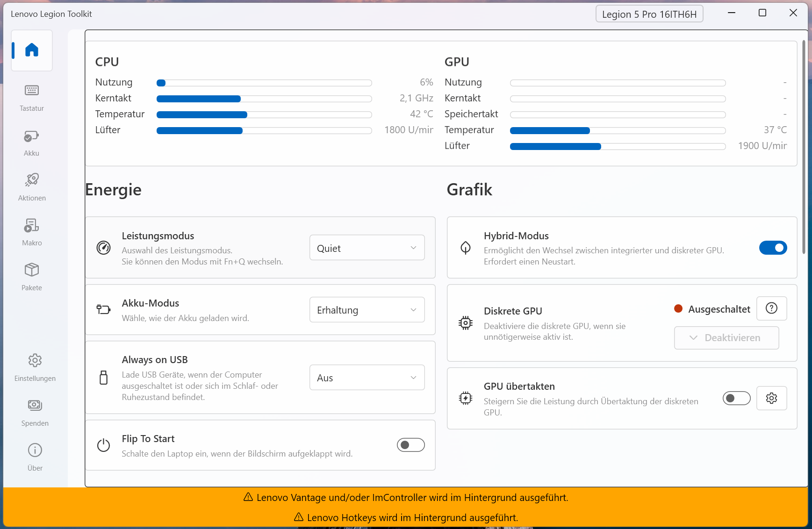Image resolution: width=812 pixels, height=529 pixels.
Task: Click the Flip To Start power icon
Action: 103,445
